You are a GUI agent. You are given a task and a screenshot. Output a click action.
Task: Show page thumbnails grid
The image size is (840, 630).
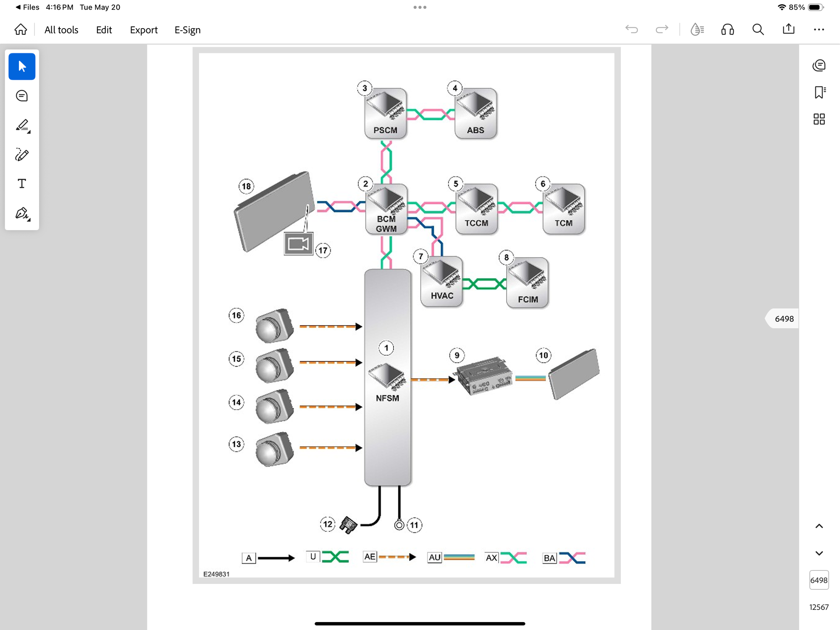point(819,119)
